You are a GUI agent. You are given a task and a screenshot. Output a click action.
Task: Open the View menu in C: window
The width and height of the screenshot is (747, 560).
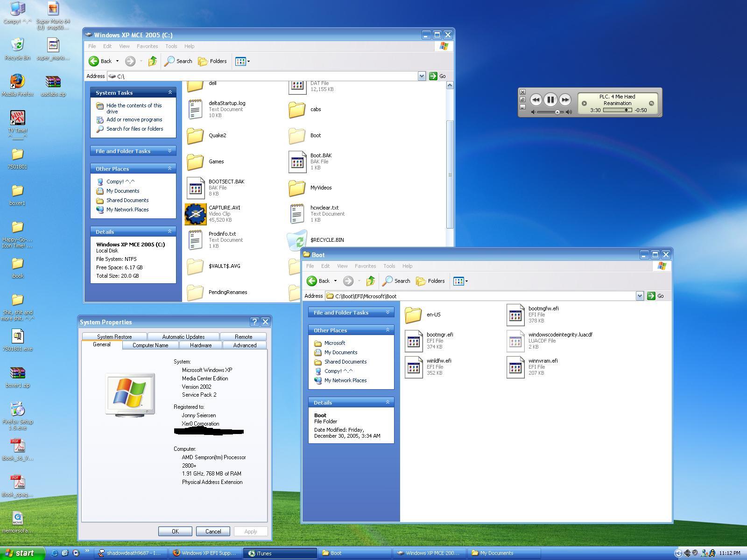click(x=124, y=46)
